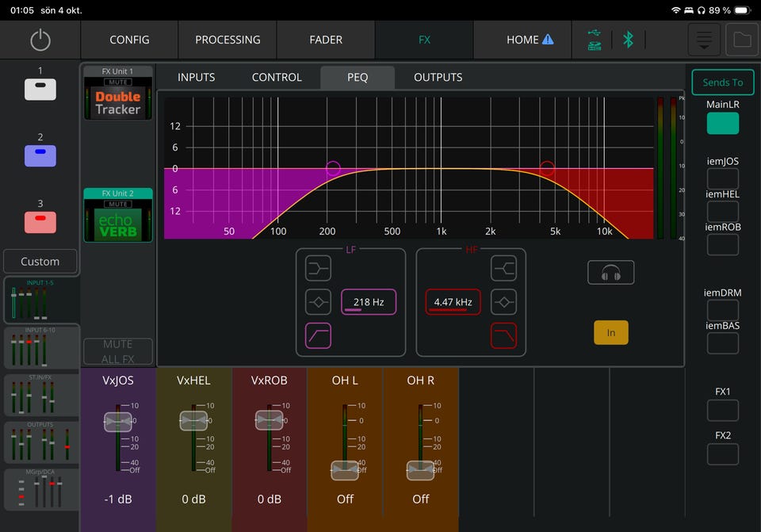Select HF low-pass filter shape
This screenshot has height=532, width=761.
[x=503, y=335]
